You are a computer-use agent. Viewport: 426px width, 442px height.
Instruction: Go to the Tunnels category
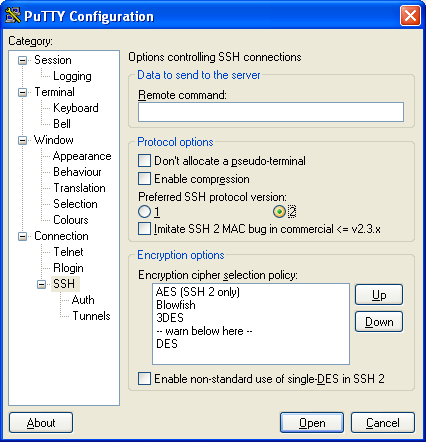pyautogui.click(x=91, y=316)
